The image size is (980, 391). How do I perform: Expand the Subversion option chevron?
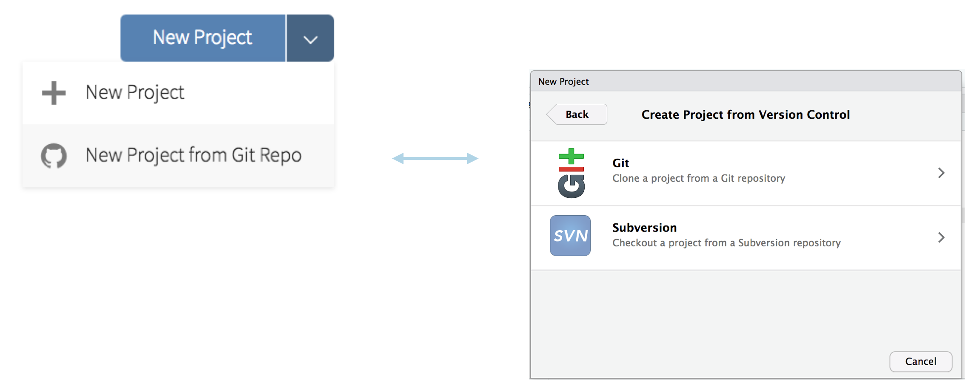[x=941, y=237]
